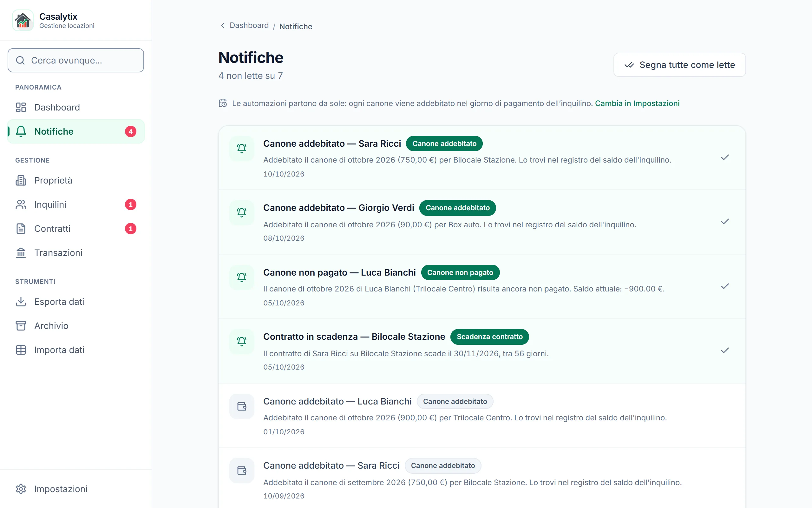This screenshot has height=508, width=812.
Task: Click bell icon of Canone non pagato notification
Action: pos(242,277)
